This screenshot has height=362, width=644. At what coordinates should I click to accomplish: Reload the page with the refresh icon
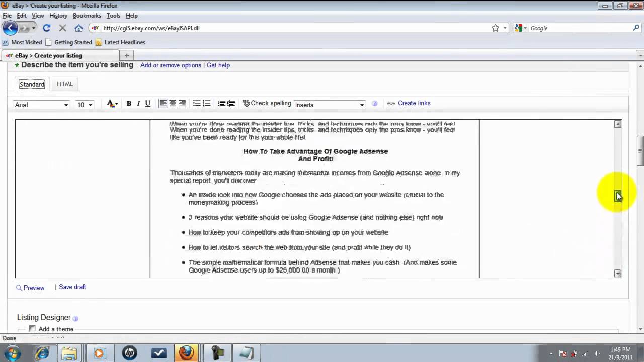[x=46, y=28]
